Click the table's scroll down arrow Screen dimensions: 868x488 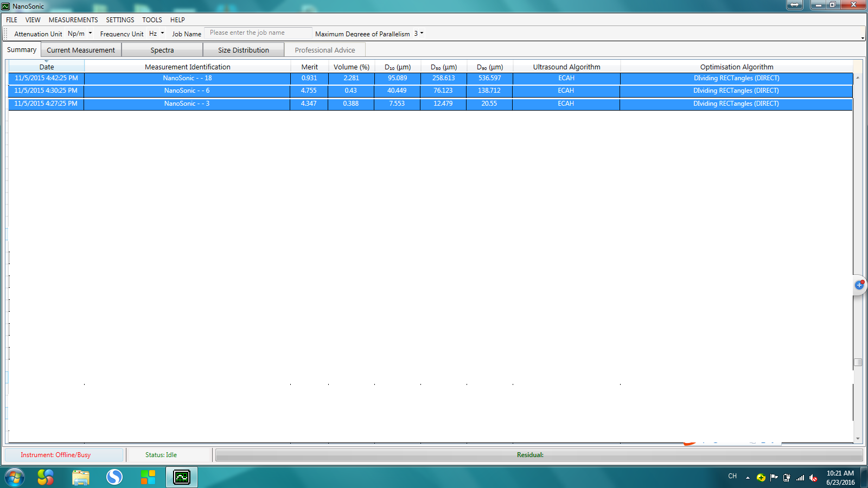click(x=858, y=438)
